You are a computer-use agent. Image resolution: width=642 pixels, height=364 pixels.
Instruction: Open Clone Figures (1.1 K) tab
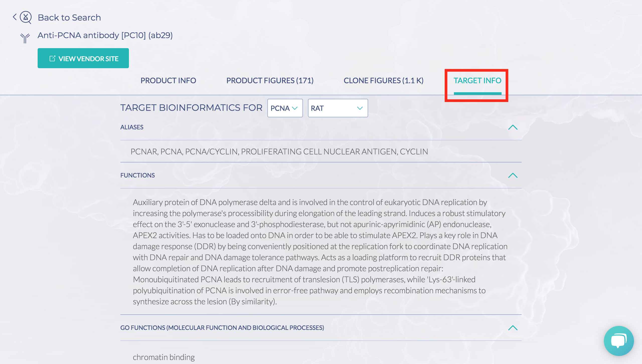[383, 80]
